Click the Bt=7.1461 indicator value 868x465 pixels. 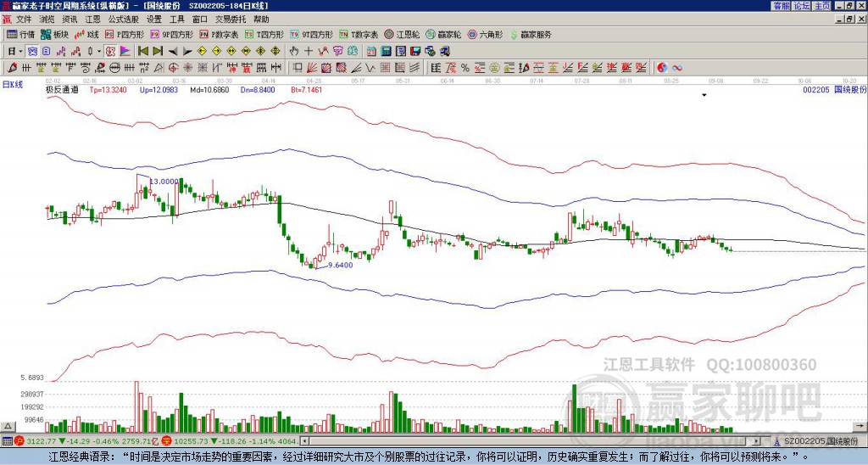coord(307,89)
